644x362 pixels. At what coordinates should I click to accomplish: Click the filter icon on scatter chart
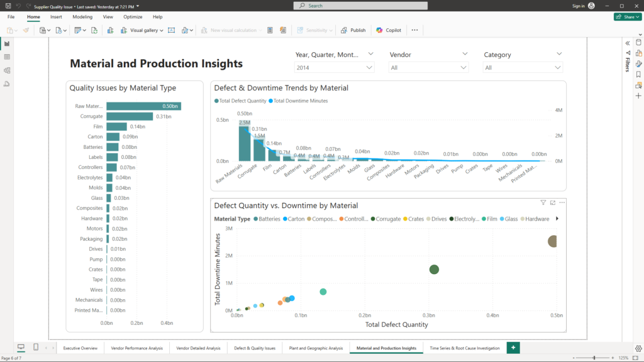543,202
